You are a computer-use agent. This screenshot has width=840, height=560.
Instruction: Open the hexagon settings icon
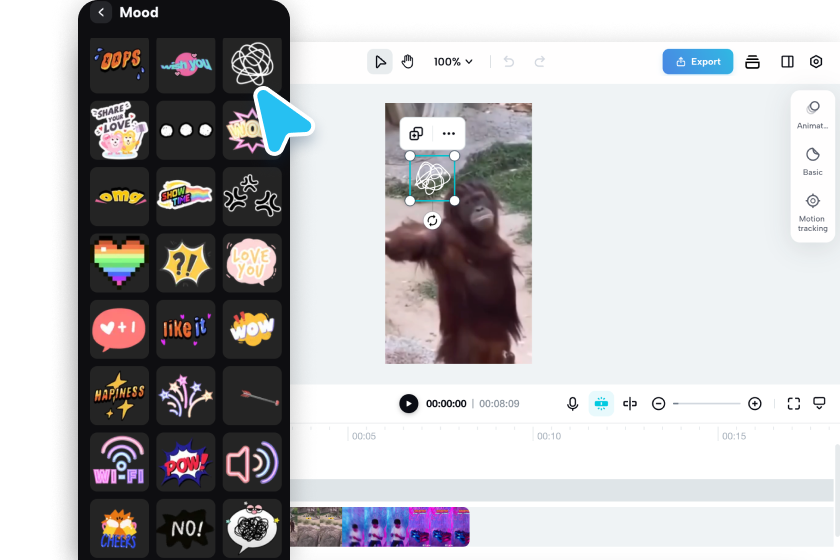coord(815,62)
